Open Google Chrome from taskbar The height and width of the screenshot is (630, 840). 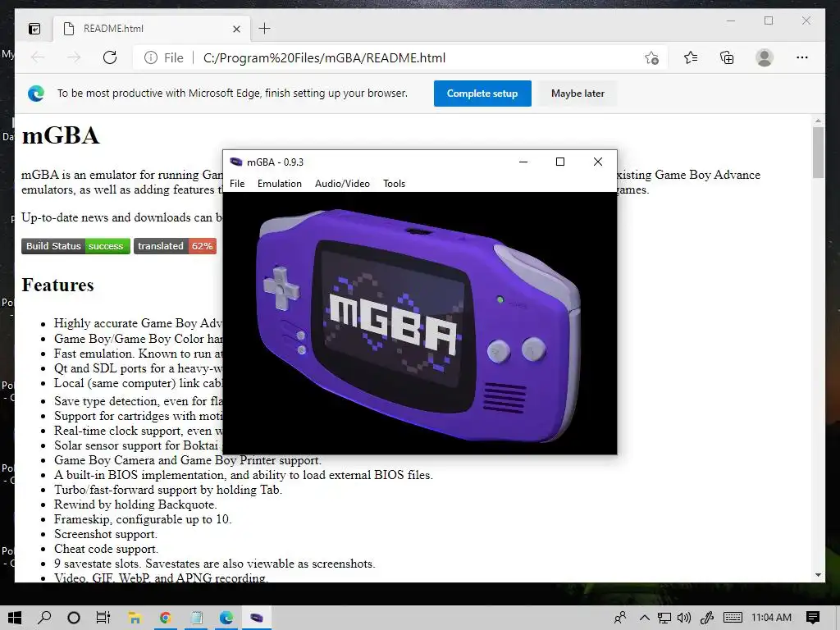coord(166,618)
